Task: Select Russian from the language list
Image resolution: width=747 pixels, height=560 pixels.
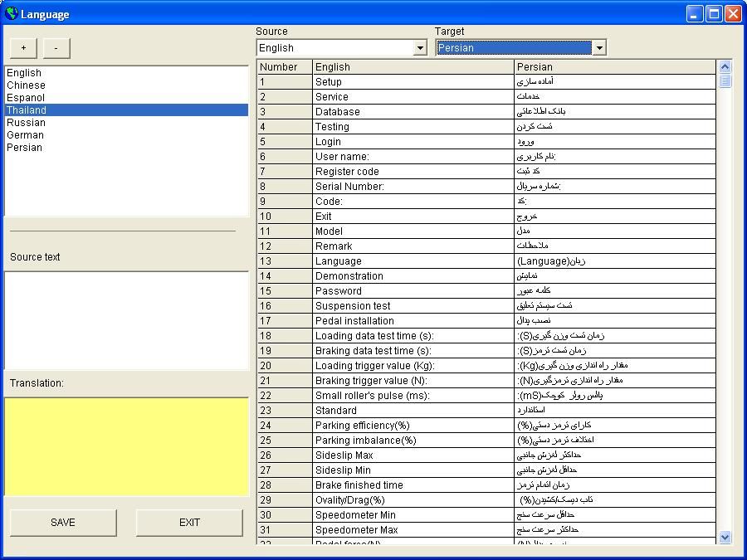Action: [x=26, y=123]
